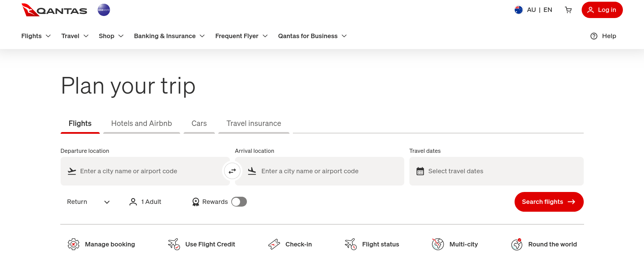
Task: Open the Multi-city globe icon
Action: (x=438, y=244)
